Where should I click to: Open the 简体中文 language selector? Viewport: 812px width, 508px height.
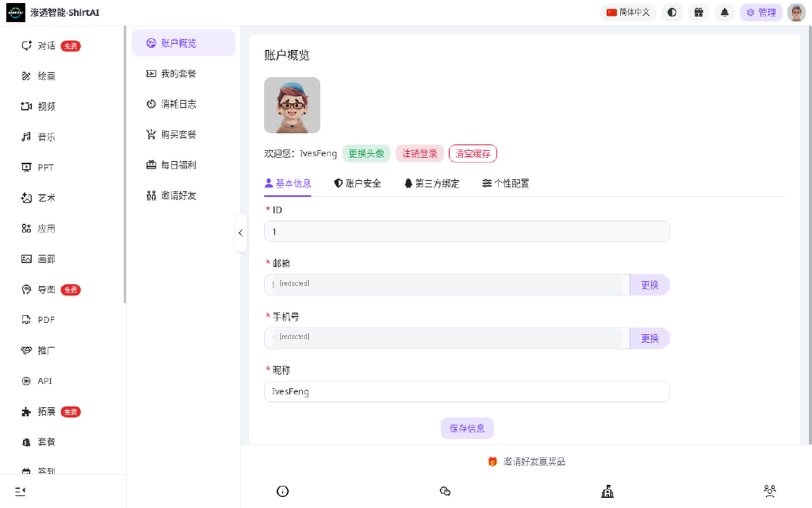pos(628,12)
